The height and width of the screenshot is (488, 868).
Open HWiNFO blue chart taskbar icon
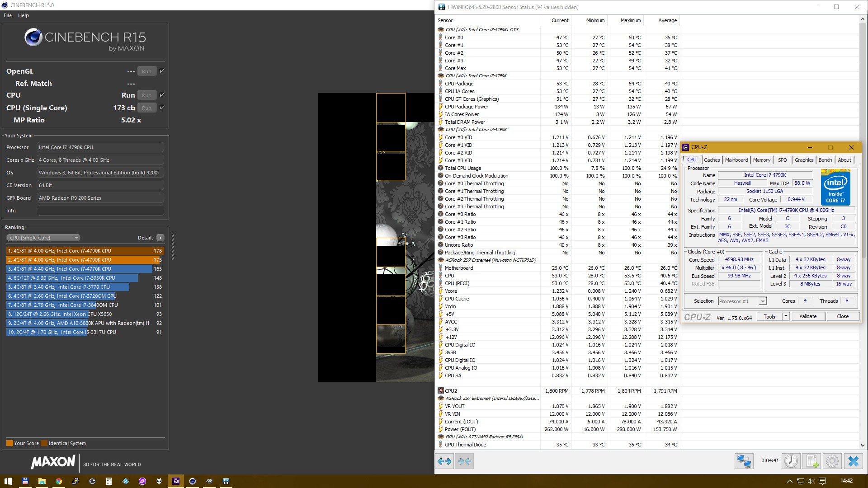[x=226, y=481]
